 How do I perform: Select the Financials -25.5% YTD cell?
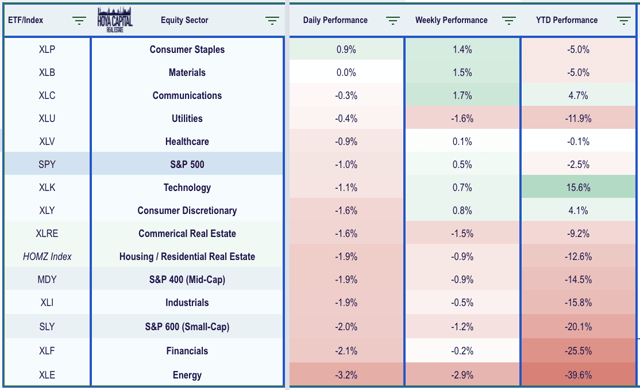pyautogui.click(x=578, y=351)
